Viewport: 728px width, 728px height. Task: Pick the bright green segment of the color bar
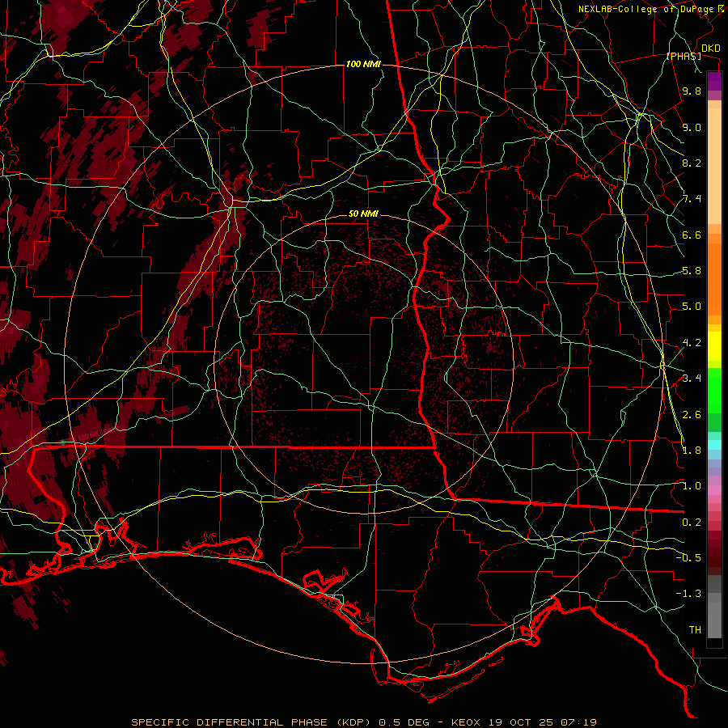coord(714,390)
